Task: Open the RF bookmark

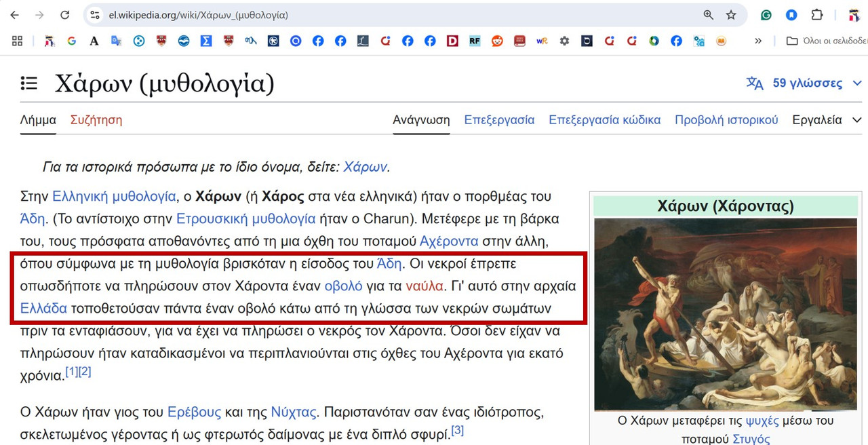Action: (x=475, y=41)
